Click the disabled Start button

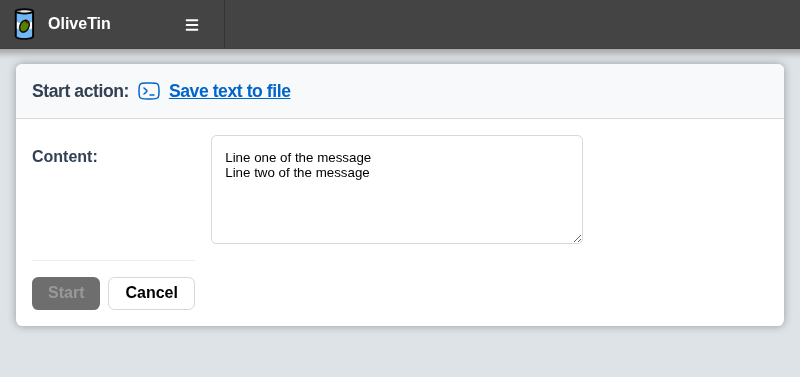click(66, 293)
